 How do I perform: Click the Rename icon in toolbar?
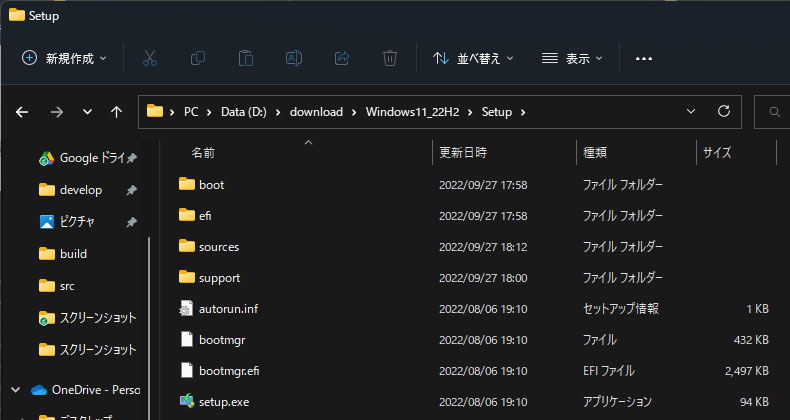coord(294,58)
